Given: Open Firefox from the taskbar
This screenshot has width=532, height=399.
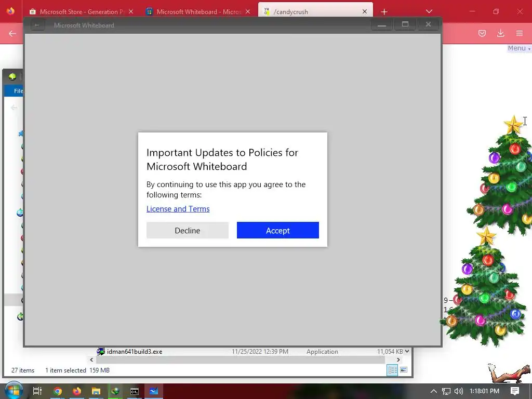Looking at the screenshot, I should tap(77, 391).
